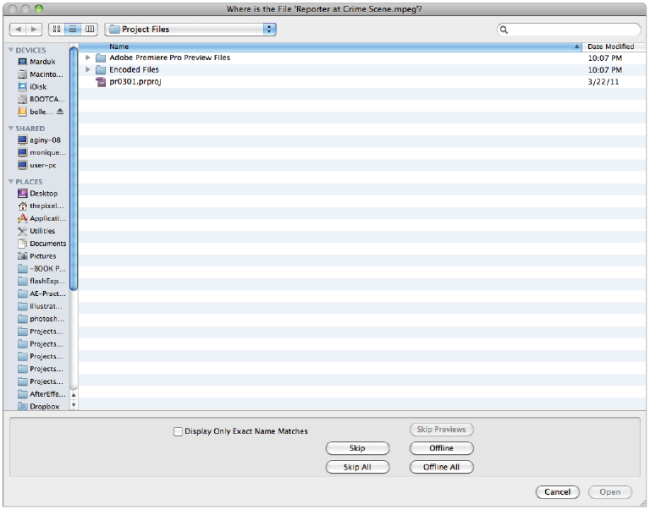Sort files by Date Modified column

coord(610,46)
